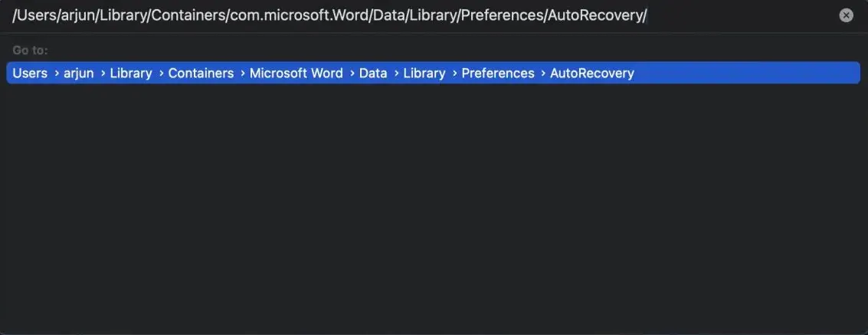The width and height of the screenshot is (868, 335).
Task: Select "arjun" in the suggestion breadcrumb
Action: 78,74
